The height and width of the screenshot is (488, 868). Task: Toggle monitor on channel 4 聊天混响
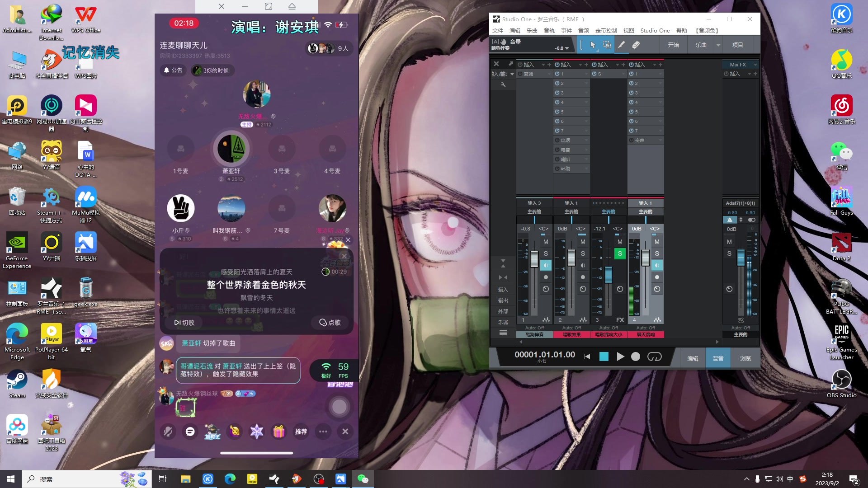tap(657, 265)
